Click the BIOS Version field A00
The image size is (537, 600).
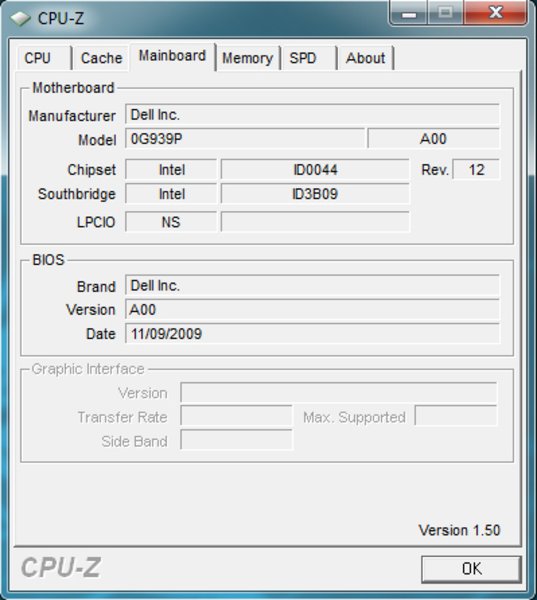[312, 310]
